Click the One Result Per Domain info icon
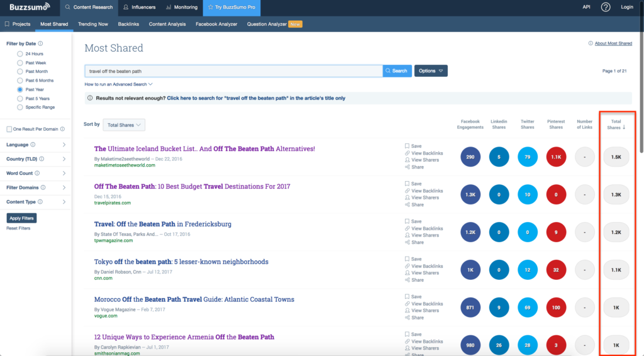Screen dimensions: 644x356 (62, 129)
